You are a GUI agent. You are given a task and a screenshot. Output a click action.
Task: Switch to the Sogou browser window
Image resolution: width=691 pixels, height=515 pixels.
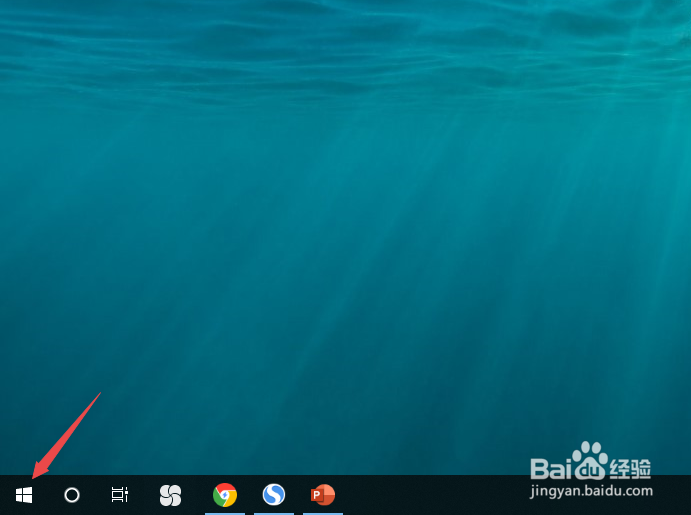(x=274, y=494)
